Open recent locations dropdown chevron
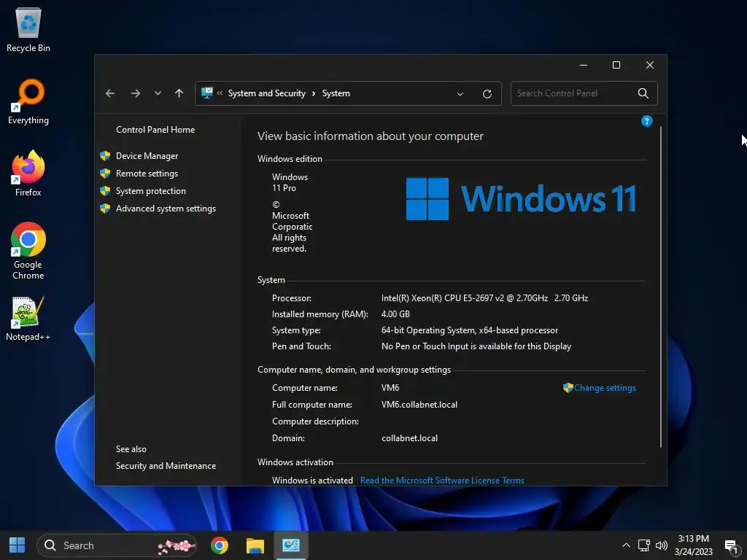The height and width of the screenshot is (560, 747). coord(158,93)
